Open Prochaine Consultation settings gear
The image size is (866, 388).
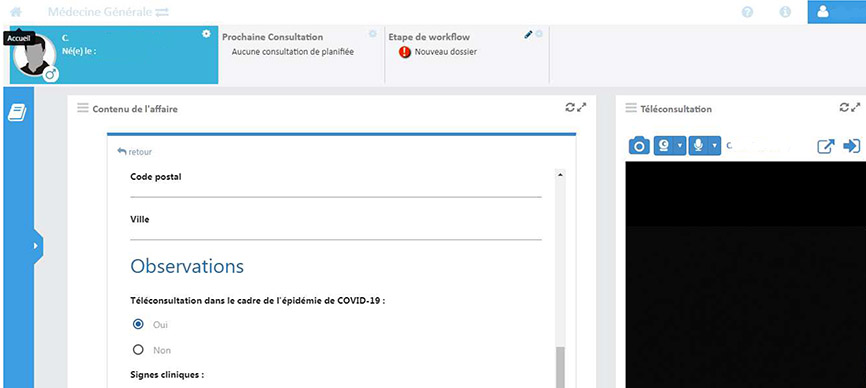373,34
